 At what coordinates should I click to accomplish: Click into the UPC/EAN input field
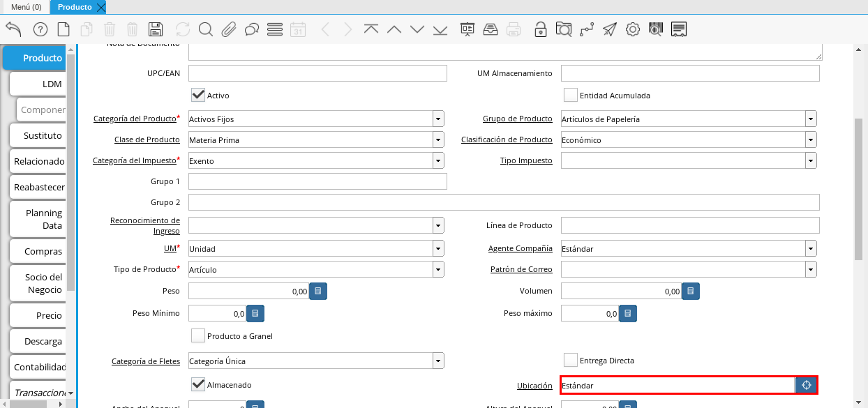317,73
